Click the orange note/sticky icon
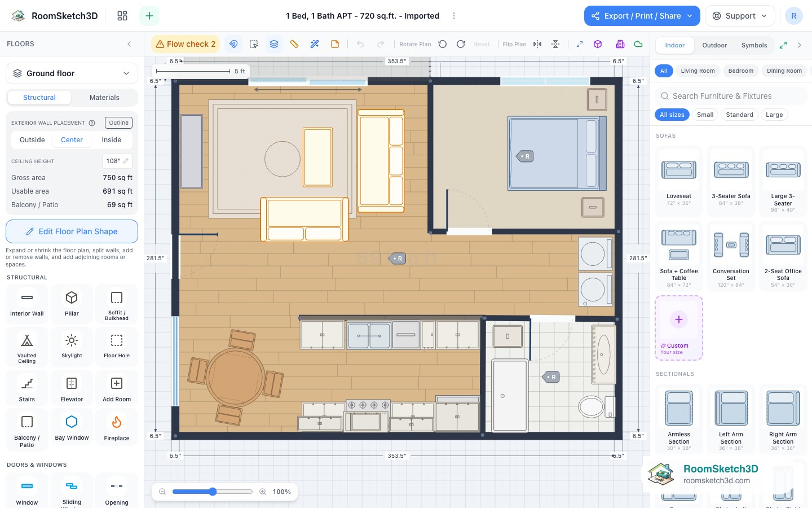 tap(335, 44)
